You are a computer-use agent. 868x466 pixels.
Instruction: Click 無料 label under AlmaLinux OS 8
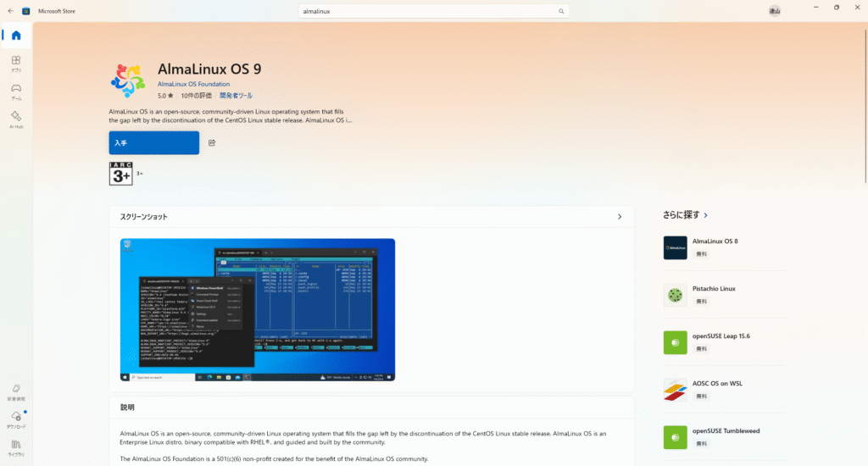[x=701, y=254]
